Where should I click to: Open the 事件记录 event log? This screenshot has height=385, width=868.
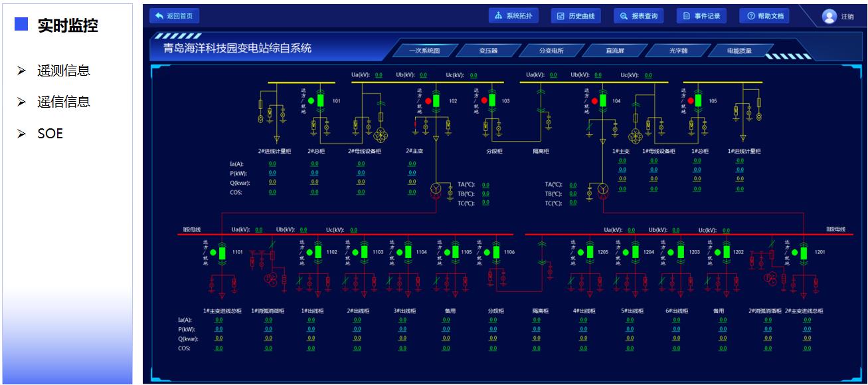coord(701,16)
